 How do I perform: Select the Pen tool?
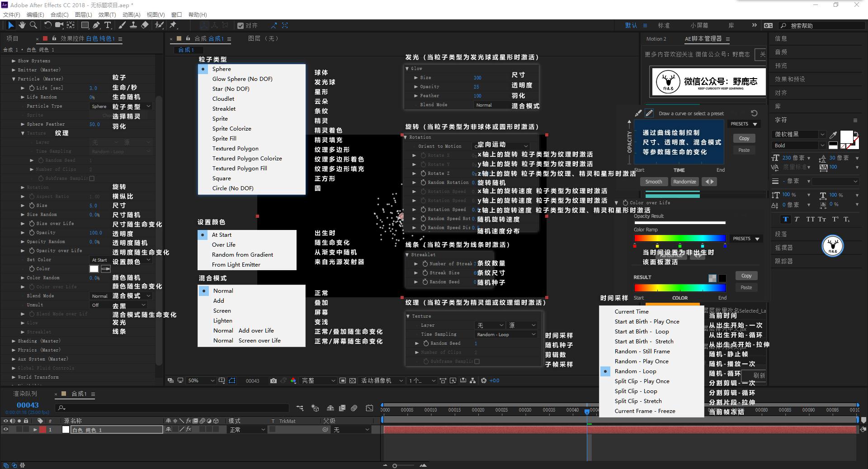[x=96, y=25]
